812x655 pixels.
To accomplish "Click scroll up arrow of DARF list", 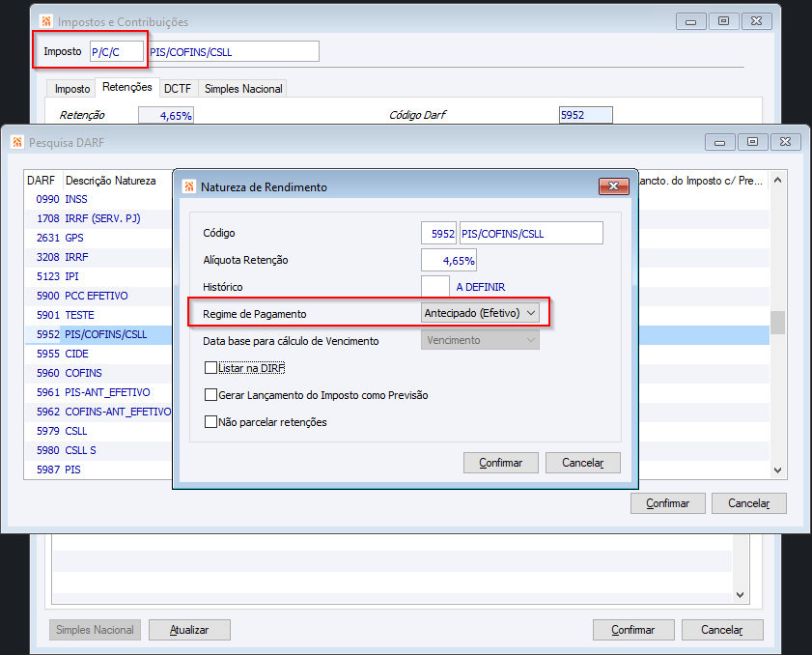I will [777, 180].
